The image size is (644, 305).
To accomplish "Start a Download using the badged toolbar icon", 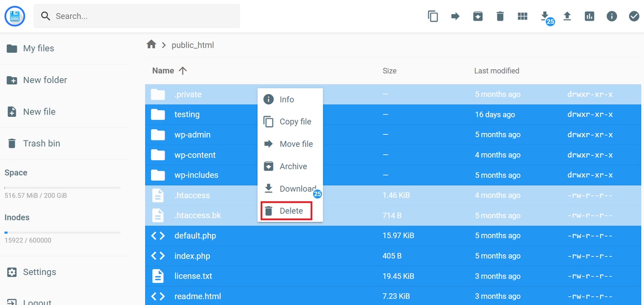I will click(x=545, y=16).
